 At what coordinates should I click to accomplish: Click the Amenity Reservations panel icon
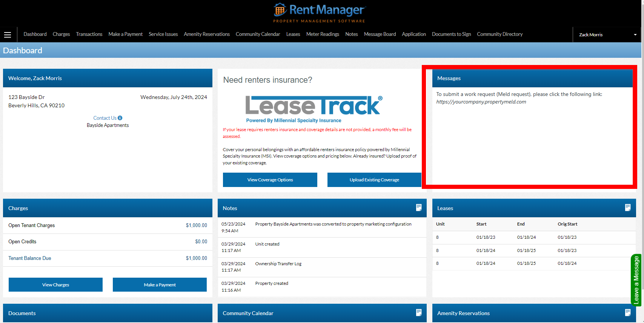627,312
